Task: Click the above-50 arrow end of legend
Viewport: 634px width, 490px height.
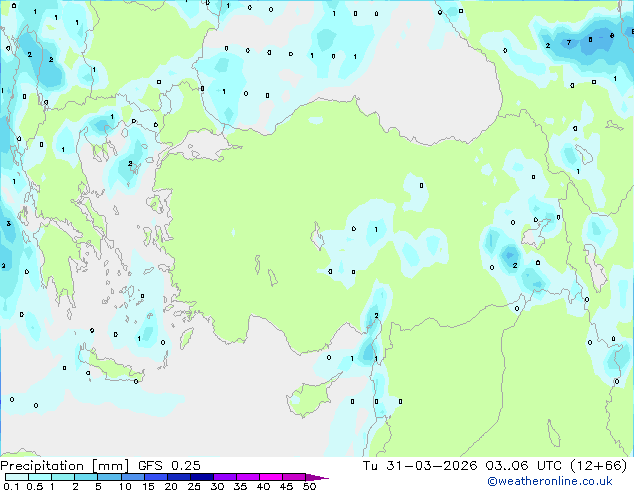Action: click(x=317, y=477)
